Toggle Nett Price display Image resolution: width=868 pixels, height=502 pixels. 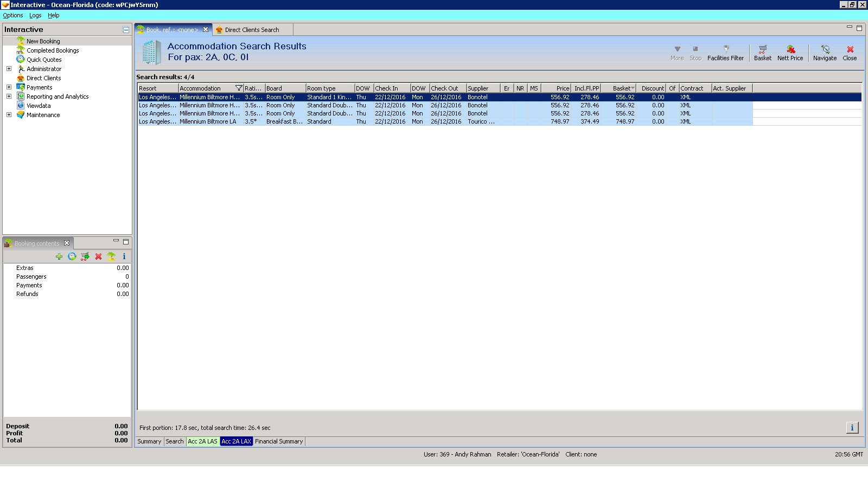(x=790, y=53)
